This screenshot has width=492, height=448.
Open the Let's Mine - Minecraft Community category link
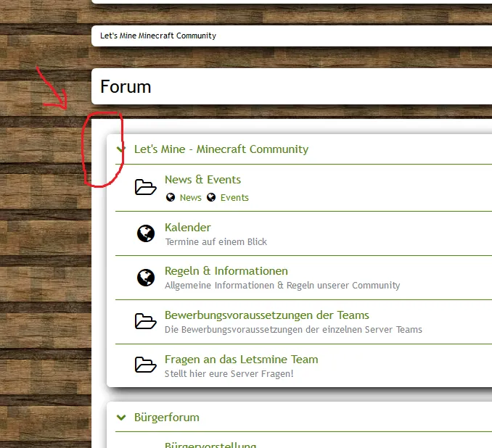point(221,149)
